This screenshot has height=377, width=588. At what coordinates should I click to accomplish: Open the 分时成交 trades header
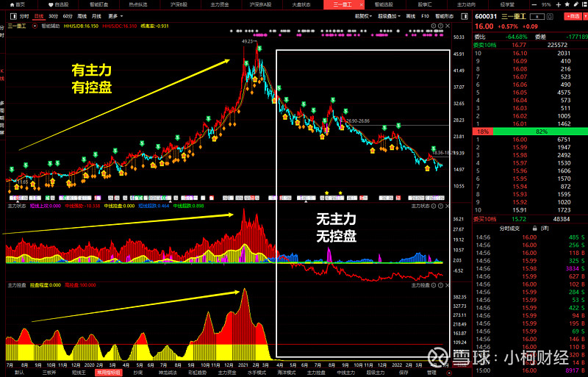coord(509,228)
